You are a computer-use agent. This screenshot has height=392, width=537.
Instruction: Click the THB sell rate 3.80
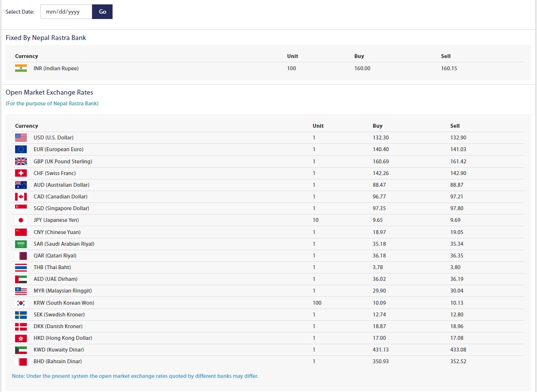pos(456,267)
